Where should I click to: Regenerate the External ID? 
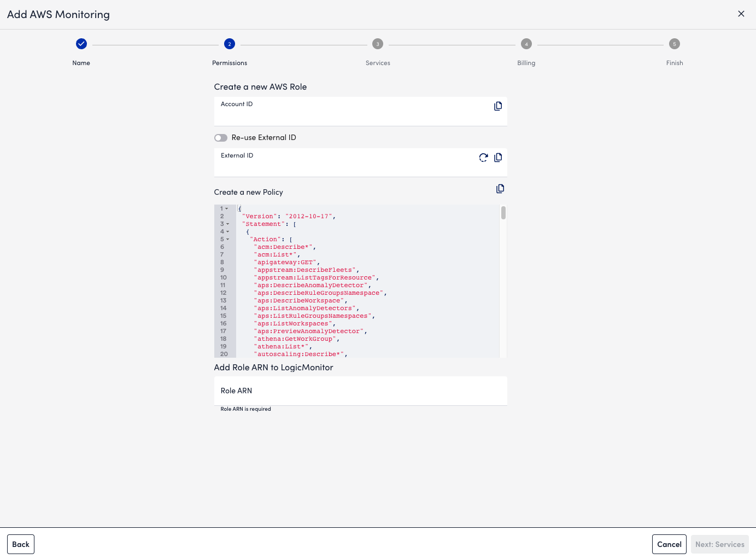483,158
